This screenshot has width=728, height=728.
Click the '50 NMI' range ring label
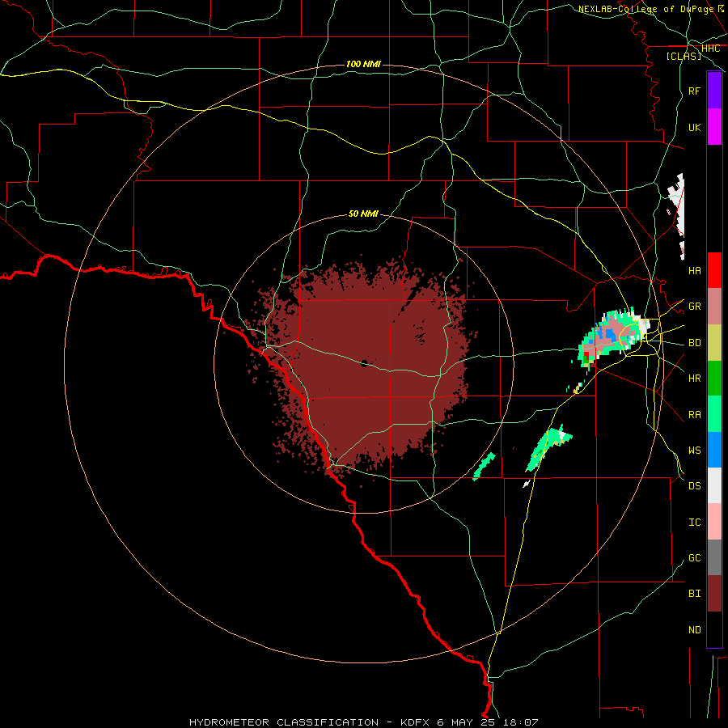tap(363, 214)
